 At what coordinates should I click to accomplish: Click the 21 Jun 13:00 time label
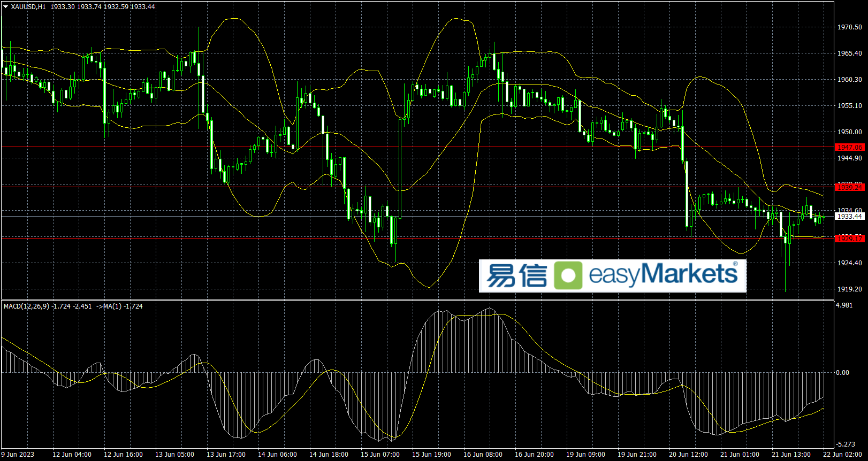(791, 455)
